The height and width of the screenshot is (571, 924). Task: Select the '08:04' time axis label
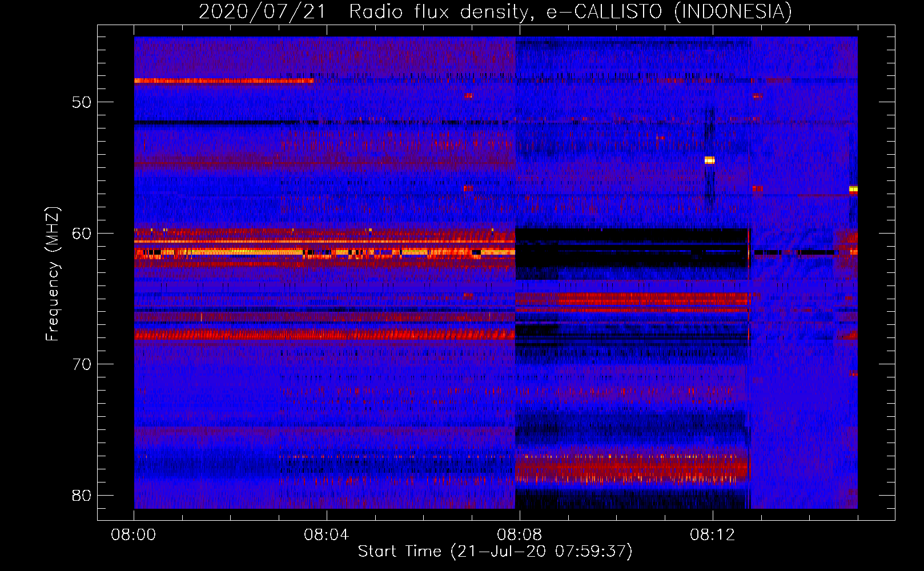click(x=326, y=535)
